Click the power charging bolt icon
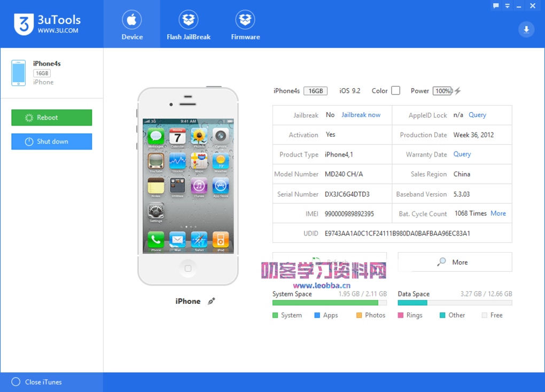This screenshot has width=545, height=392. (x=458, y=91)
